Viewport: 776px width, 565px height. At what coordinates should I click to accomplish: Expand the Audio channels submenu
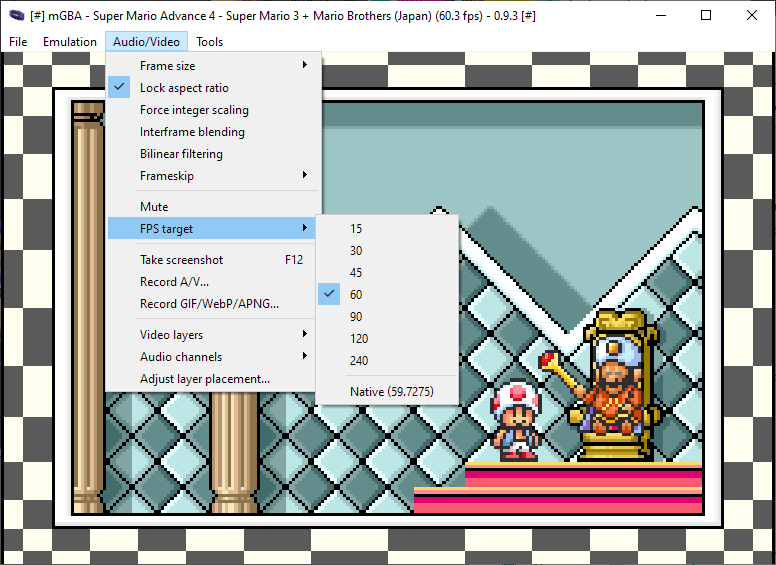coord(212,357)
